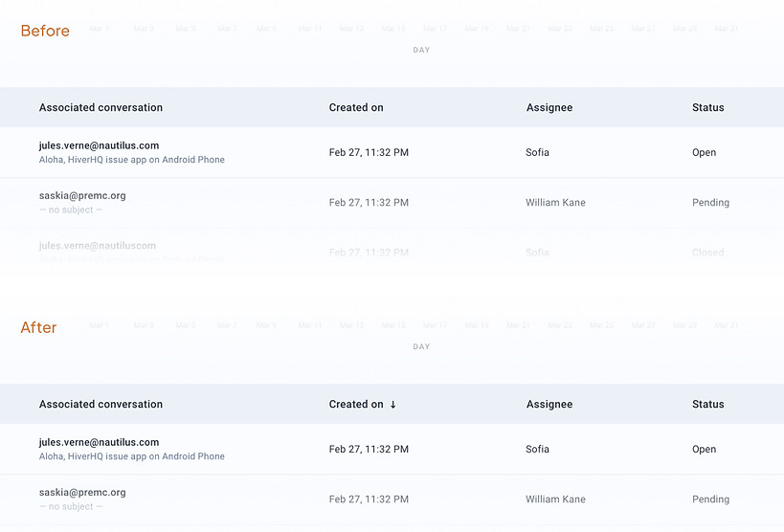Click the sort arrow next to Created on
Screen dimensions: 784x532
(x=392, y=405)
